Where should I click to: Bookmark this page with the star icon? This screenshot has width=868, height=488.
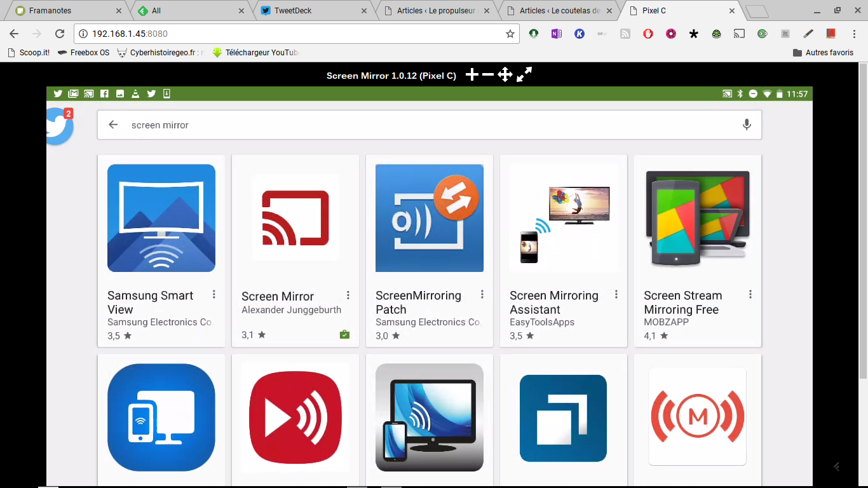pyautogui.click(x=510, y=34)
